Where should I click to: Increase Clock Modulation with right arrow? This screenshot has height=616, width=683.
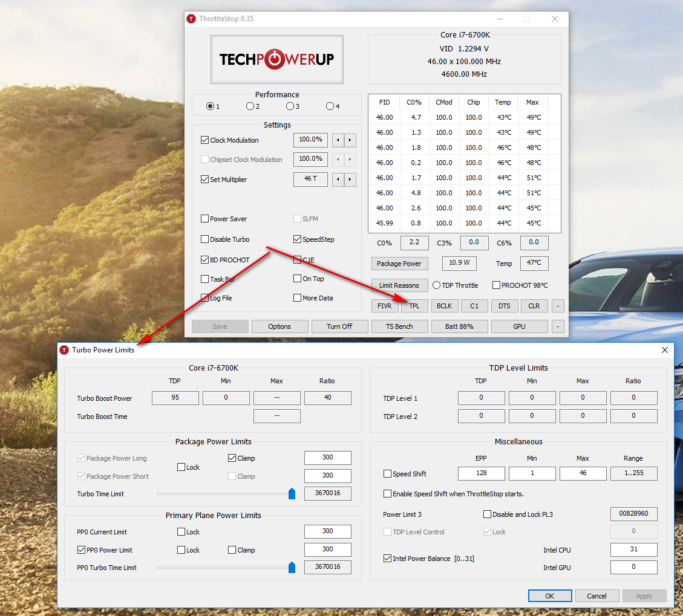point(350,140)
